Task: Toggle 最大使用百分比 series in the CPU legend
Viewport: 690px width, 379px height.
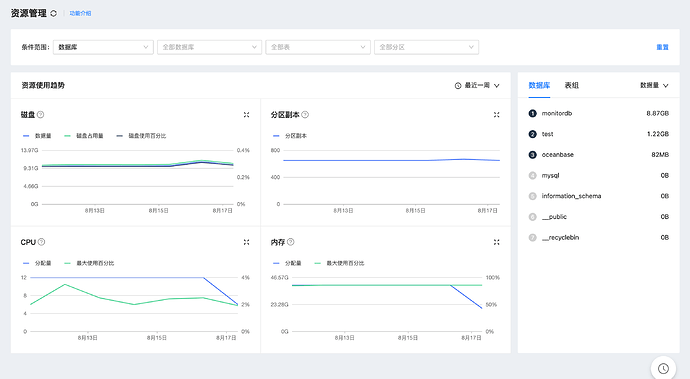Action: 89,263
